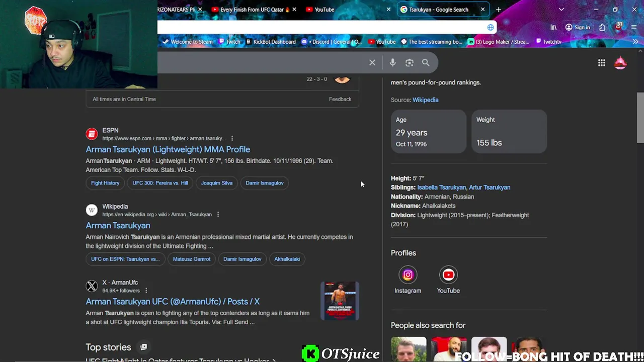This screenshot has height=362, width=644.
Task: Open the Twitchtv bookmark
Action: click(x=548, y=42)
